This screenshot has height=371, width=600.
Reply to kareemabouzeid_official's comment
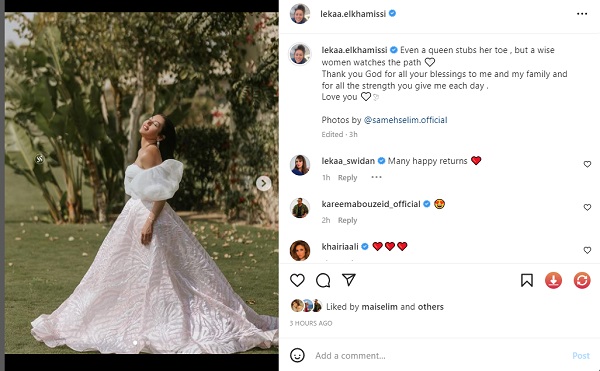347,220
